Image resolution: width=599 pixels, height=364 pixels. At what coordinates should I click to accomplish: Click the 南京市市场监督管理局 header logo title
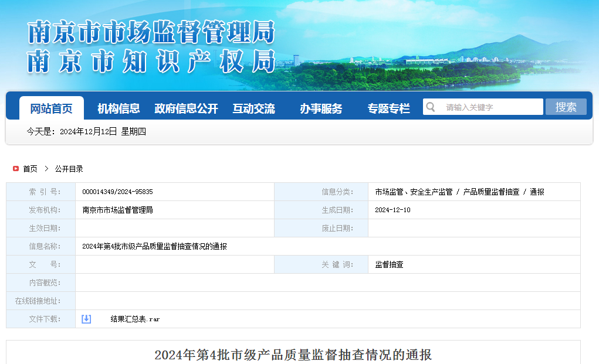pos(151,33)
